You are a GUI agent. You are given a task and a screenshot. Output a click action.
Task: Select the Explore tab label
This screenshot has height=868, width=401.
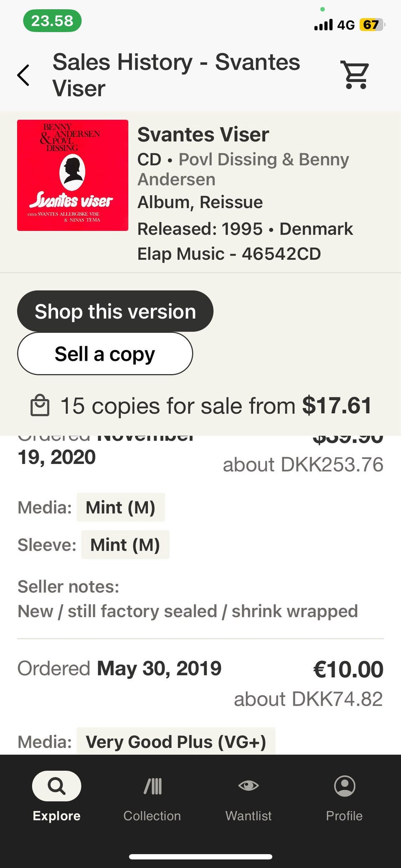coord(56,815)
